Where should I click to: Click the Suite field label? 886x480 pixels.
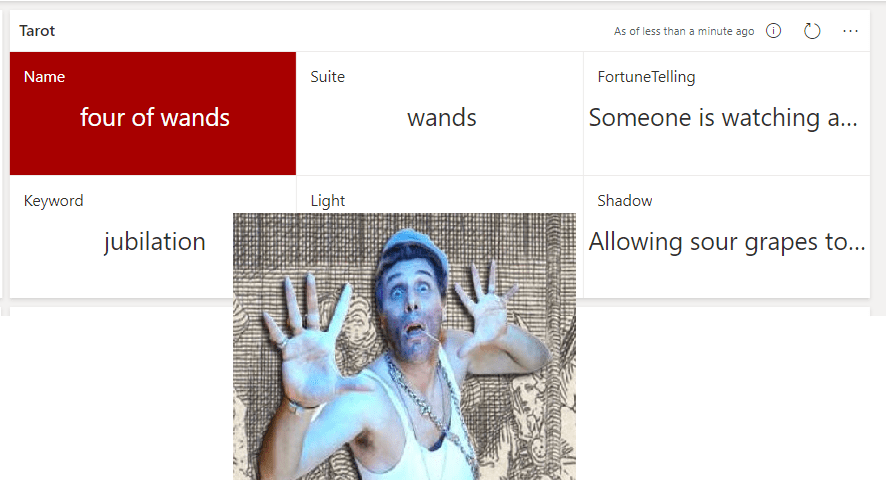point(328,77)
